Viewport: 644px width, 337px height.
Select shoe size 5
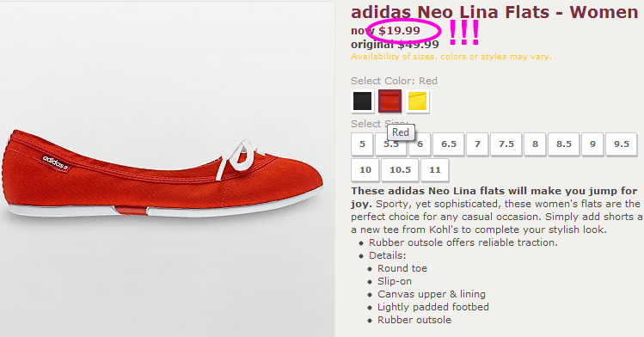(x=362, y=144)
